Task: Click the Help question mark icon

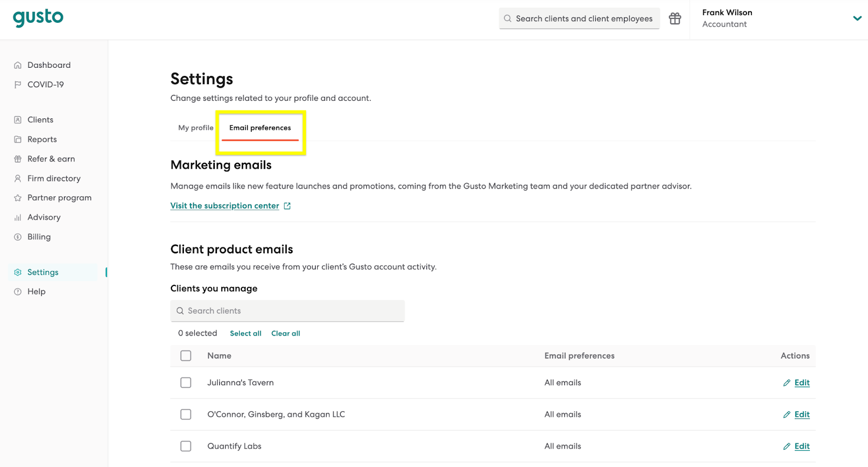Action: tap(18, 292)
